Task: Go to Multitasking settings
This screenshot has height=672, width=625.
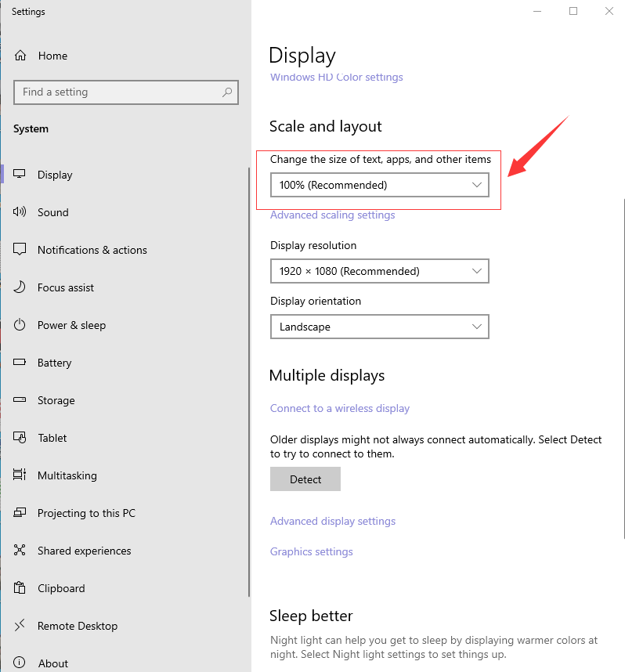Action: click(67, 475)
